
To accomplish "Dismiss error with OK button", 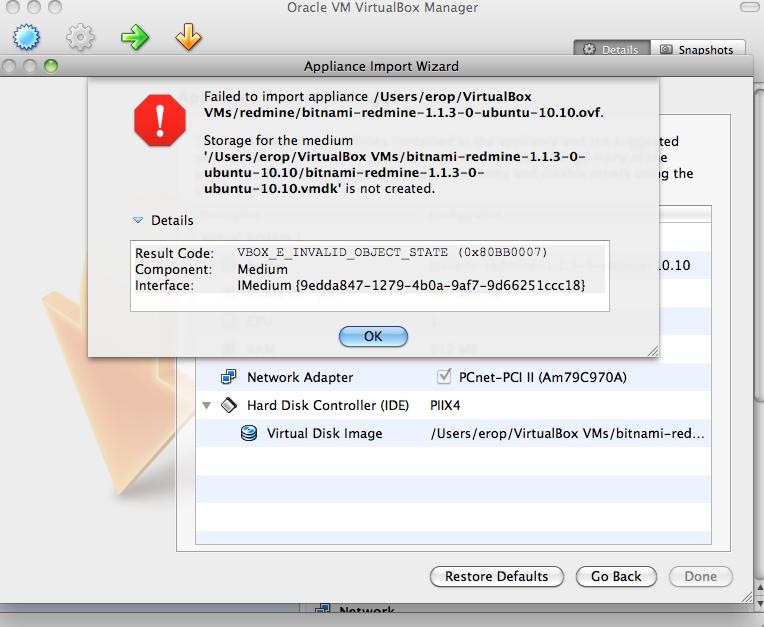I will tap(373, 337).
